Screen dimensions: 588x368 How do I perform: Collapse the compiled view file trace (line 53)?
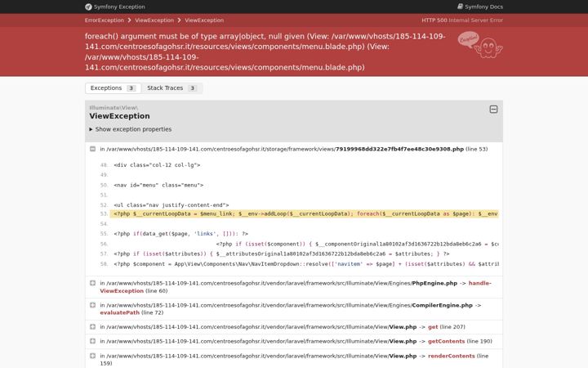click(92, 149)
